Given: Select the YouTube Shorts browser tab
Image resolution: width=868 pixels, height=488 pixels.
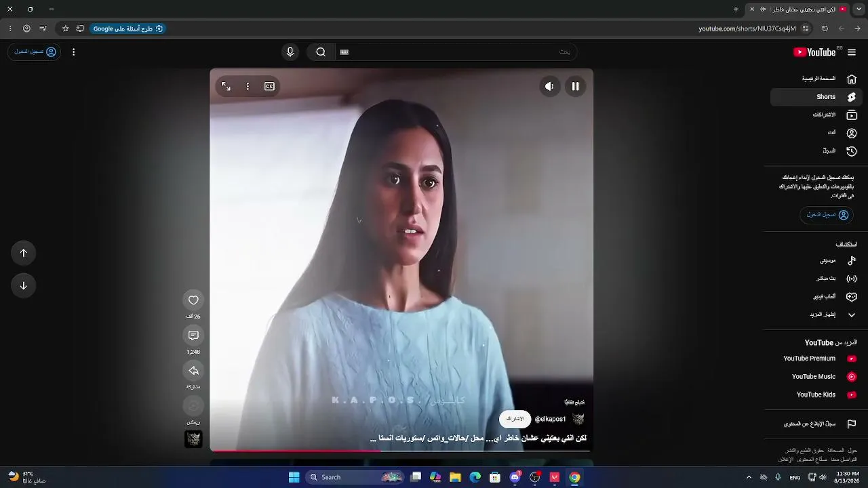Looking at the screenshot, I should pyautogui.click(x=797, y=9).
